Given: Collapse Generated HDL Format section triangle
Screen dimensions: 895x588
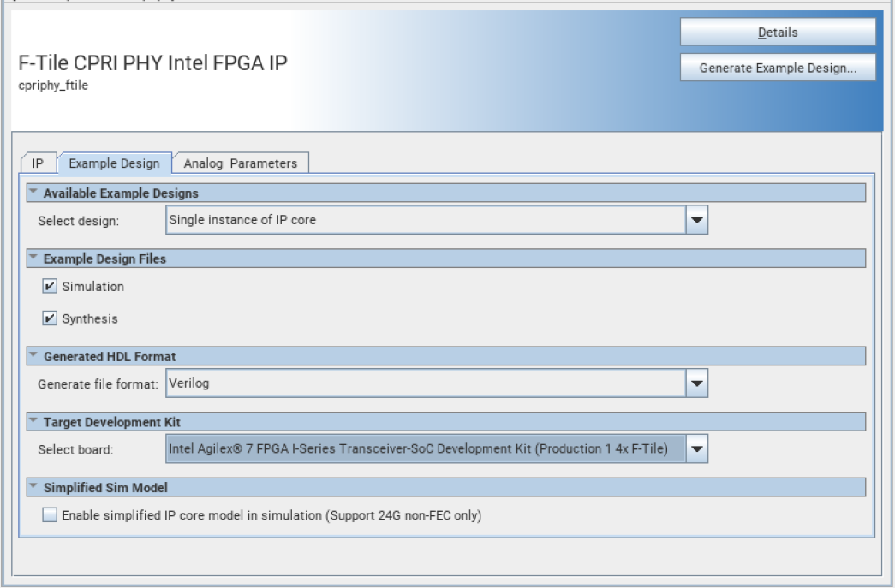Looking at the screenshot, I should coord(33,356).
